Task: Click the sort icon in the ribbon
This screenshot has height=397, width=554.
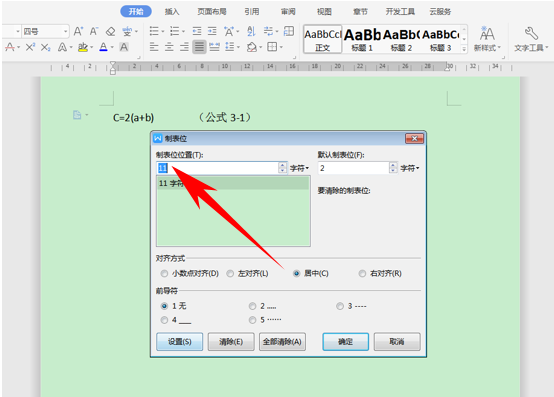Action: 251,31
